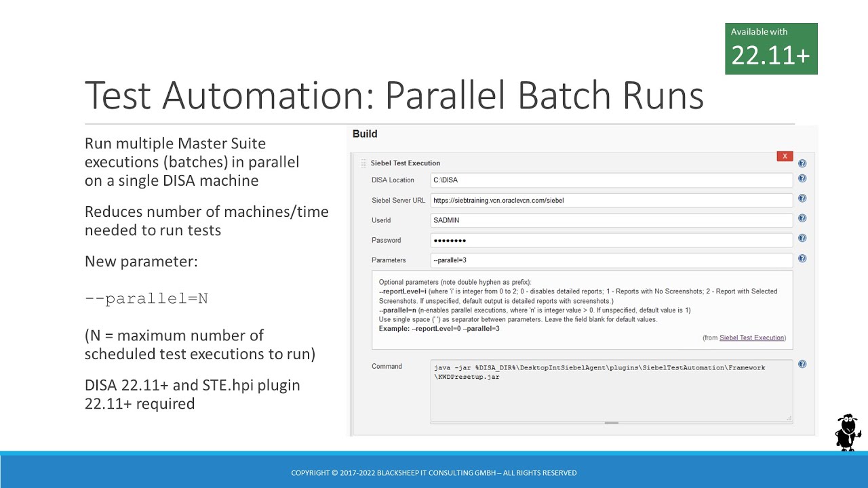
Task: Edit the Parameters field with --parallel=3
Action: (x=611, y=260)
